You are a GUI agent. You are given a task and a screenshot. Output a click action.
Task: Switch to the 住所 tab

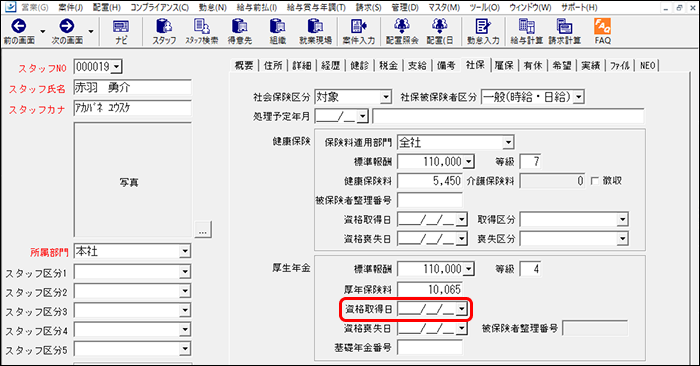pyautogui.click(x=273, y=66)
